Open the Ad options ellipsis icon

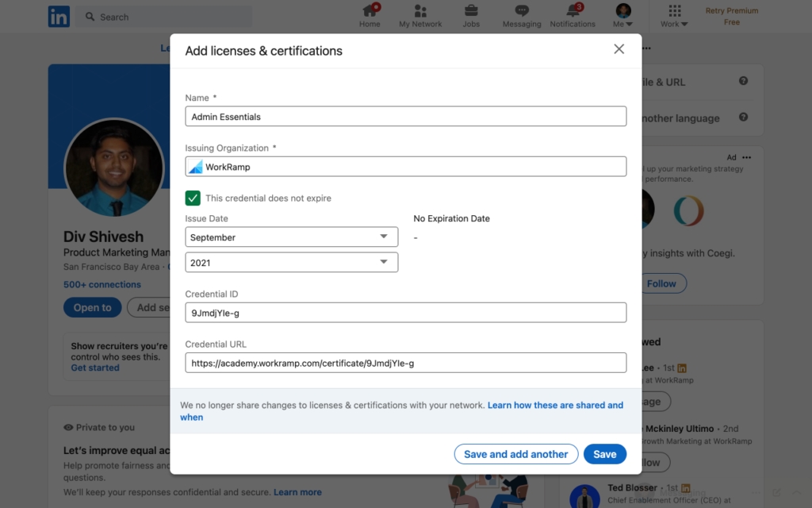pyautogui.click(x=746, y=157)
